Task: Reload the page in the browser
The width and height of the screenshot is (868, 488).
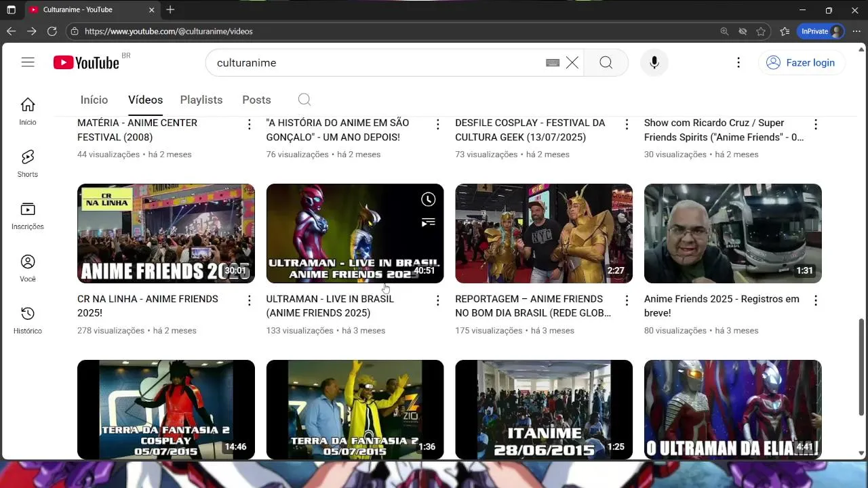Action: pos(52,31)
